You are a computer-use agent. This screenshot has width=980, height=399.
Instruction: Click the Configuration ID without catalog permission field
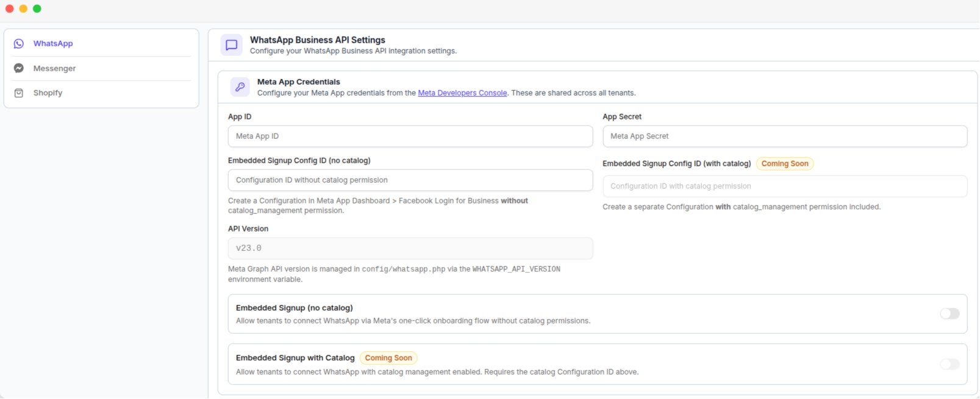410,180
